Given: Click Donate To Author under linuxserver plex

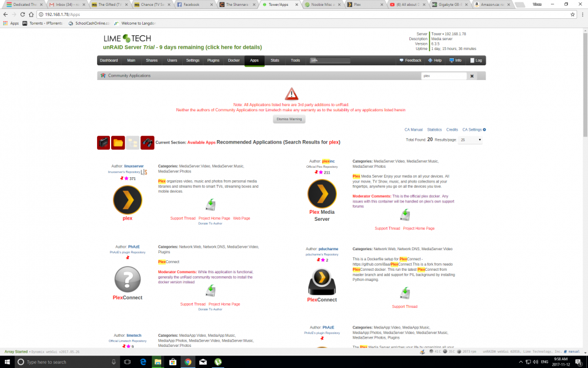Looking at the screenshot, I should [x=210, y=223].
